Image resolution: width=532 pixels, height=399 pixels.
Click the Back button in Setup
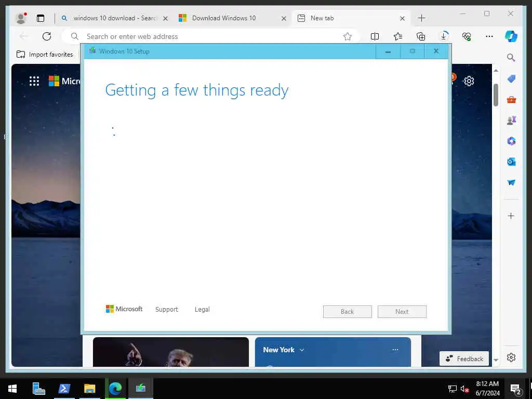(348, 312)
